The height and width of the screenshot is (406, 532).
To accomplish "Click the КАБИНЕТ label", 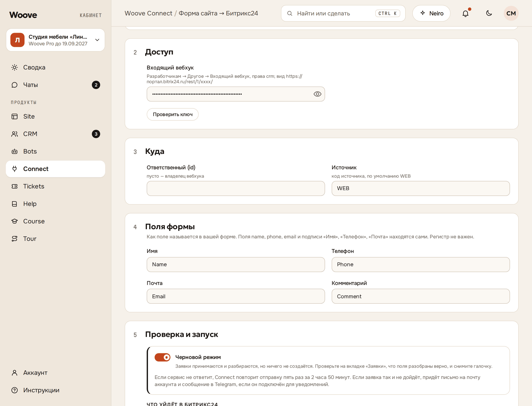I will 91,15.
